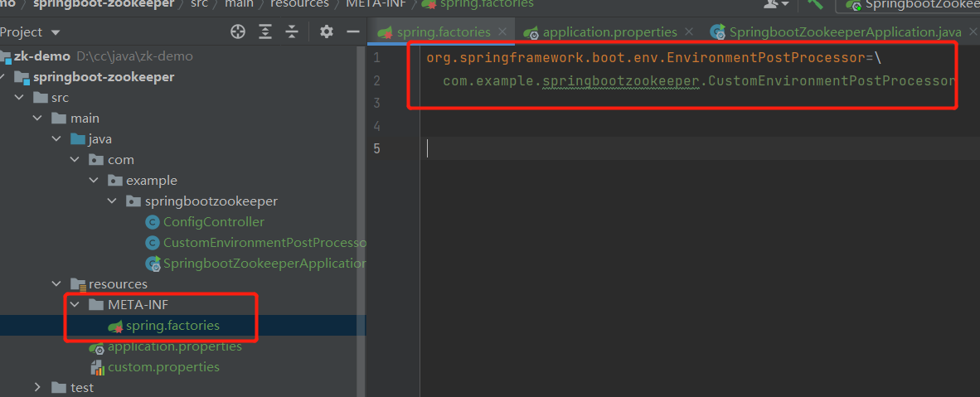Collapse the springbootzookeeper package

(x=113, y=201)
